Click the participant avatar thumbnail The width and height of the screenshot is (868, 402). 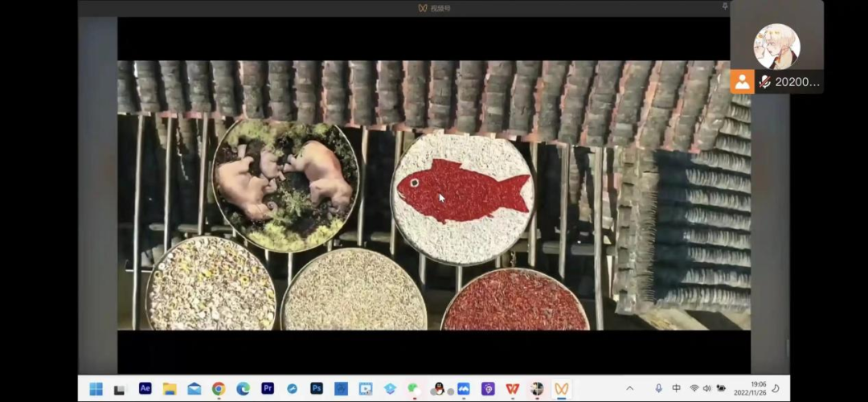coord(776,47)
